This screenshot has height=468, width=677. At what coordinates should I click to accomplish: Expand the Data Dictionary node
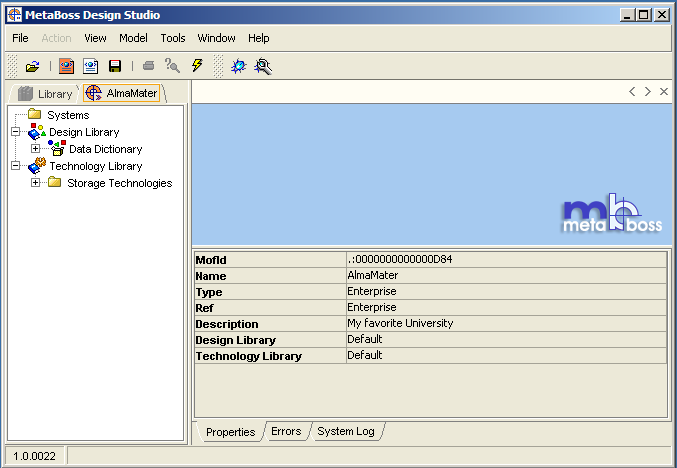click(x=35, y=149)
